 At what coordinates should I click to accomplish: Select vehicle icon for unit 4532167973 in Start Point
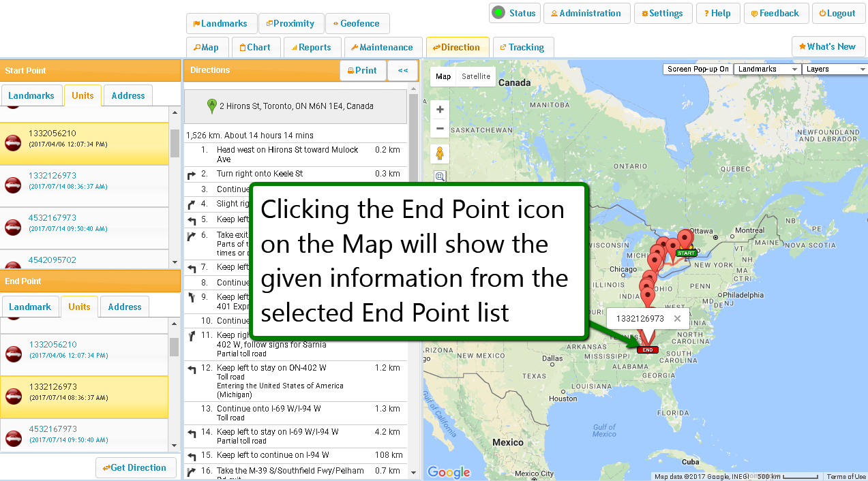coord(13,228)
